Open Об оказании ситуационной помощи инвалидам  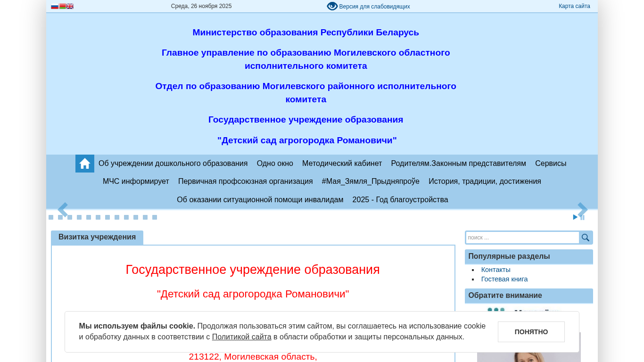tap(260, 200)
